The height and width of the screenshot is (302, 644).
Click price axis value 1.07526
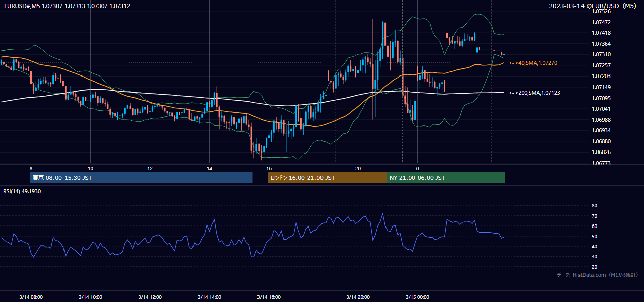(601, 11)
